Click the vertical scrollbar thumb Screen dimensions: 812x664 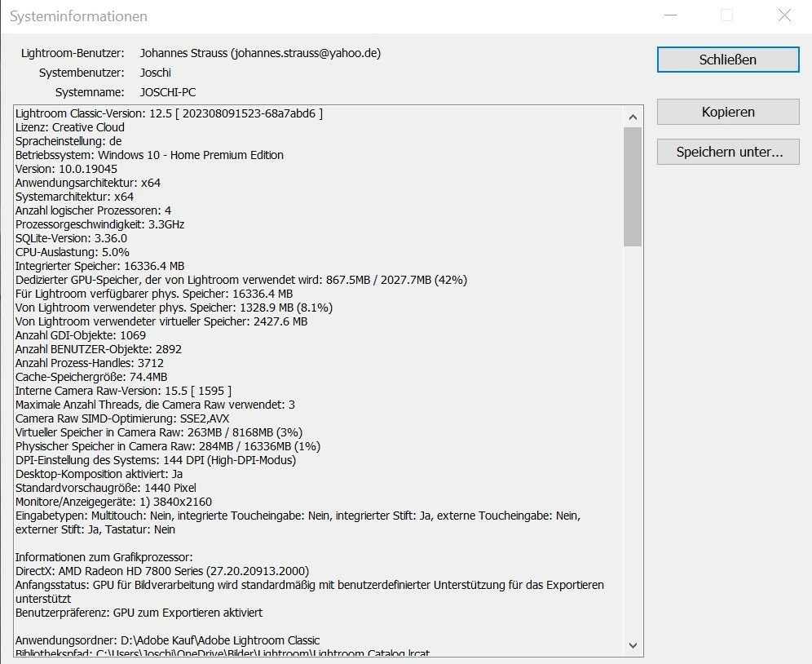coord(633,187)
